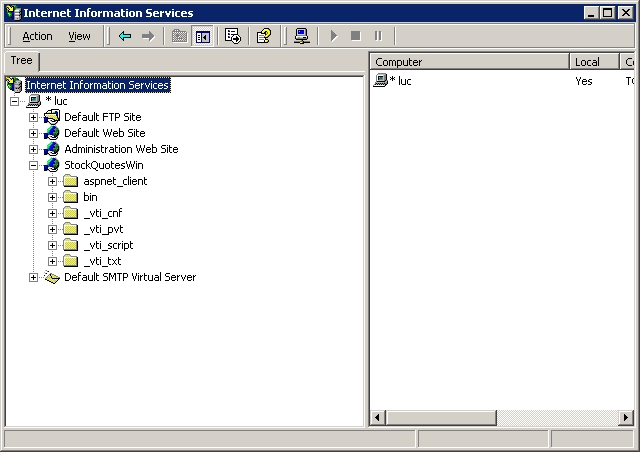
Task: Select the bin folder label
Action: click(90, 197)
